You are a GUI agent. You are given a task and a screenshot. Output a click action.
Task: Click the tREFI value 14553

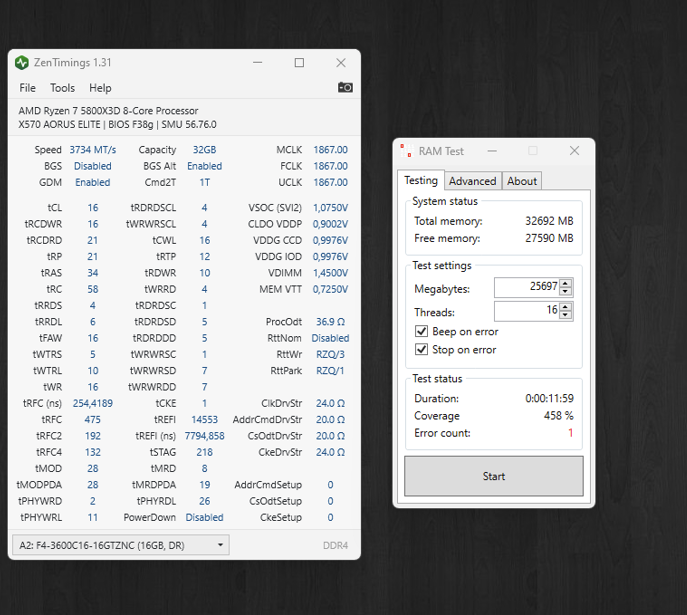(204, 420)
